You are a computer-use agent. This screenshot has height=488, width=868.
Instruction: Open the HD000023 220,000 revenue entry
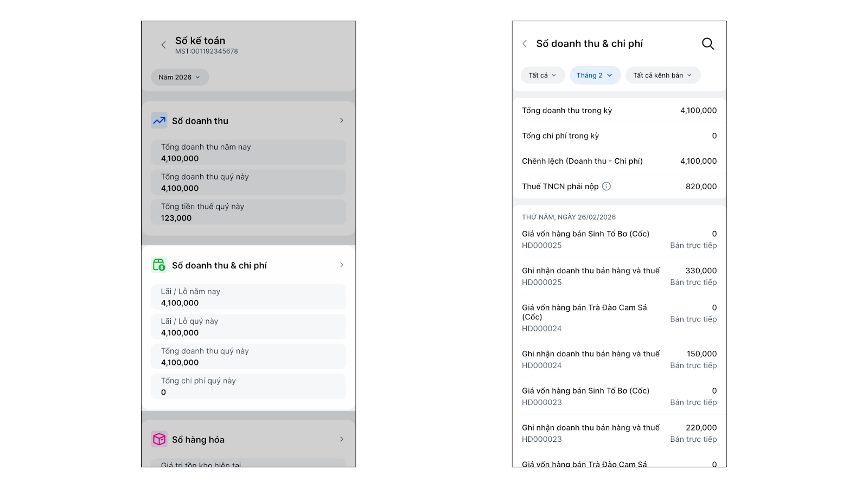619,433
